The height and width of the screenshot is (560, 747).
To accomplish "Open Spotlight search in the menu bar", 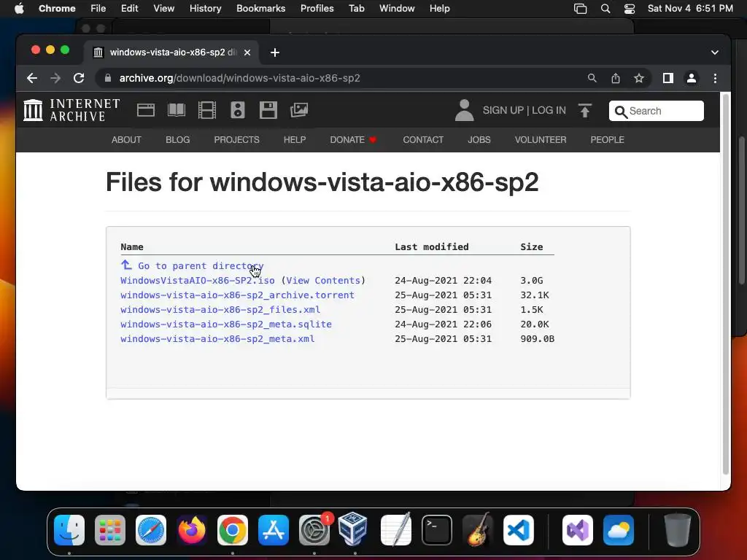I will pos(605,9).
